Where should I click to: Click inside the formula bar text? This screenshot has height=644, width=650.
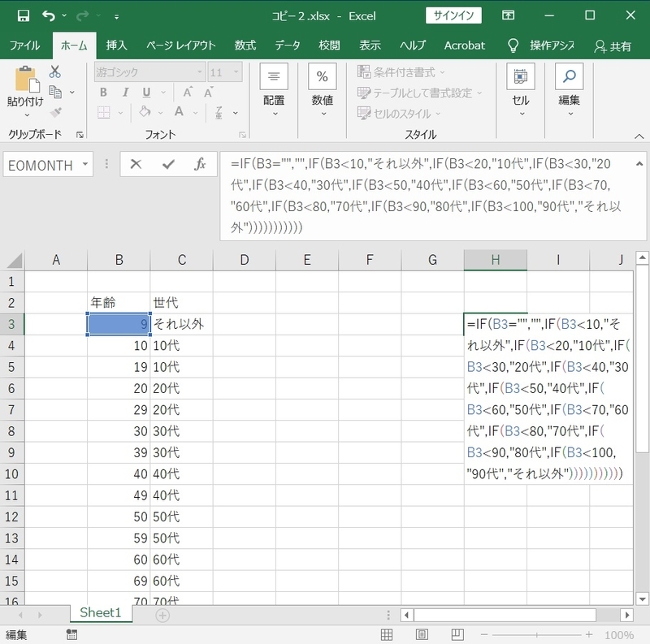tap(426, 196)
